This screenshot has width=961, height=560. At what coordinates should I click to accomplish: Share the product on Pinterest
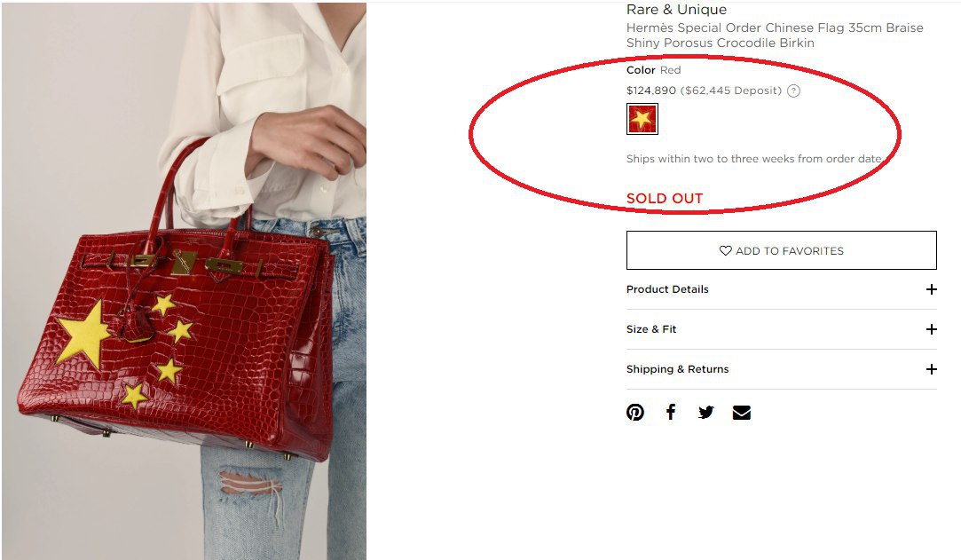pos(635,413)
